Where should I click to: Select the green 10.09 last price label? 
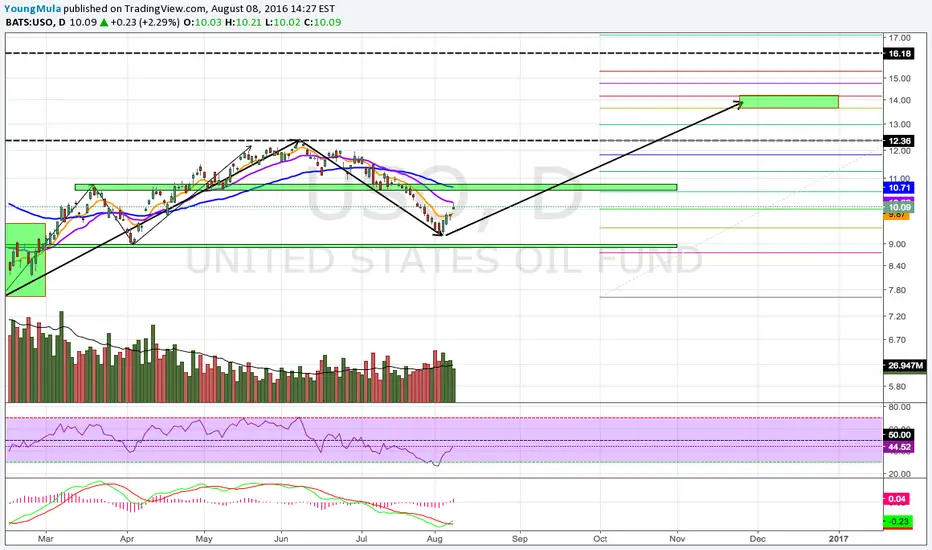coord(899,207)
